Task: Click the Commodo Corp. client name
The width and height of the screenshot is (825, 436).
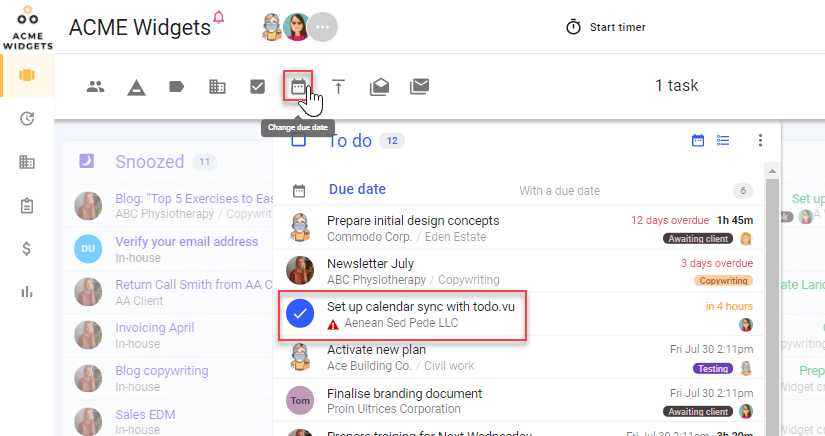Action: click(x=369, y=237)
